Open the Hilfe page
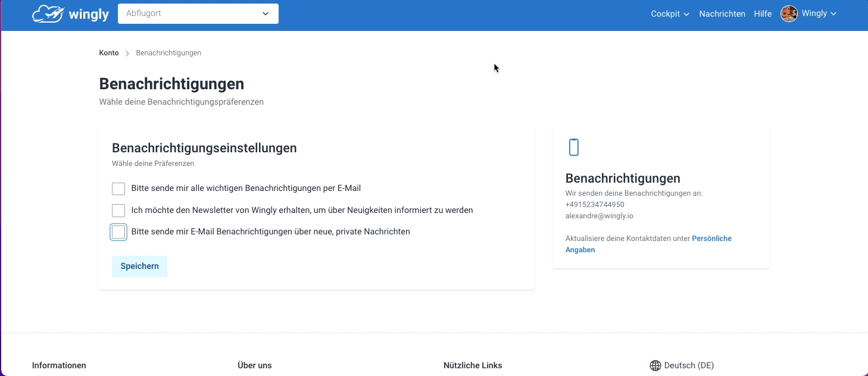Viewport: 868px width, 376px height. 763,14
